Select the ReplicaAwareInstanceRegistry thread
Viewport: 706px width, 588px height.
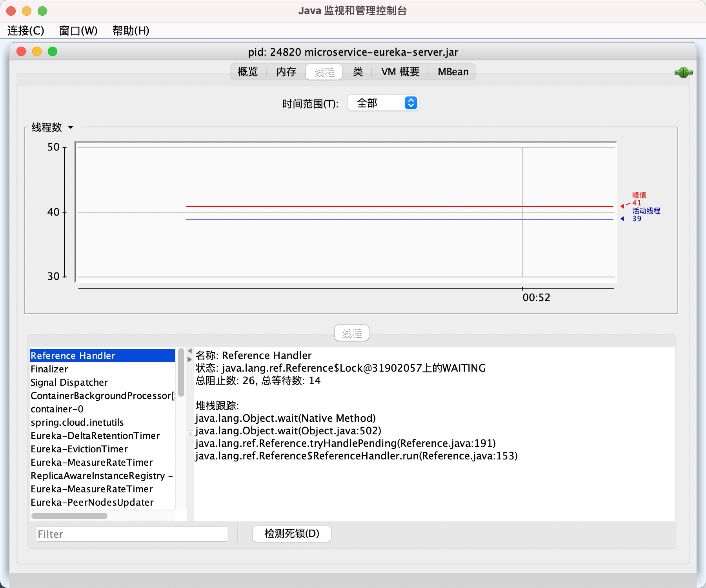[x=102, y=475]
